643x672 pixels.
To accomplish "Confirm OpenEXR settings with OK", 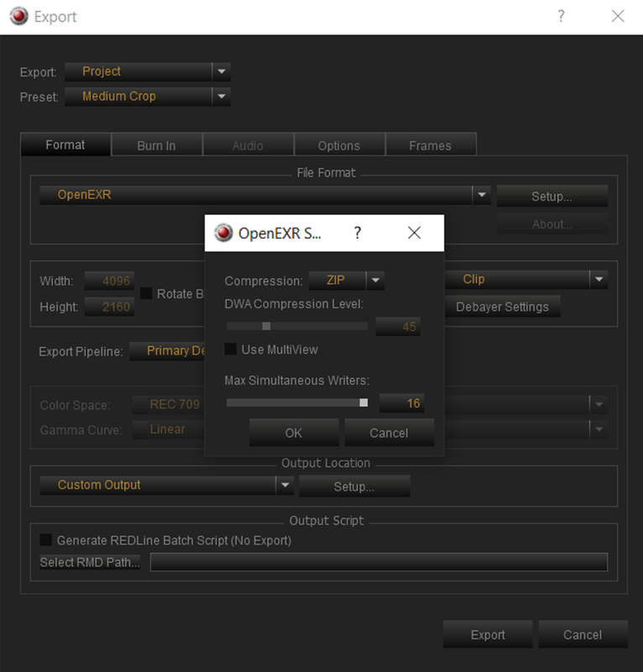I will (294, 433).
